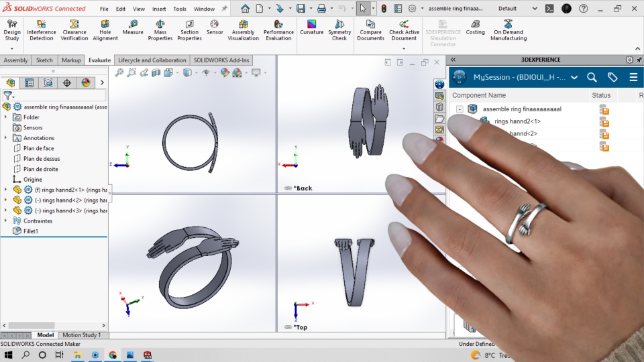Show more manager tabs with right chevron
Viewport: 644px width, 362px height.
pyautogui.click(x=102, y=83)
